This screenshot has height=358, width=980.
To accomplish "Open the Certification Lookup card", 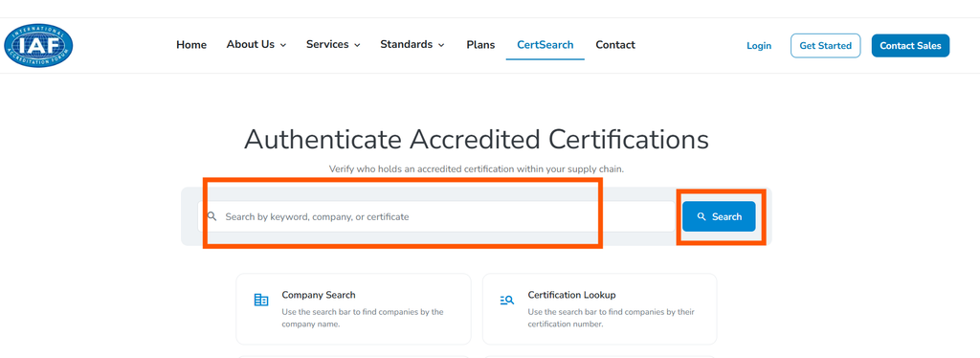I will coord(599,308).
